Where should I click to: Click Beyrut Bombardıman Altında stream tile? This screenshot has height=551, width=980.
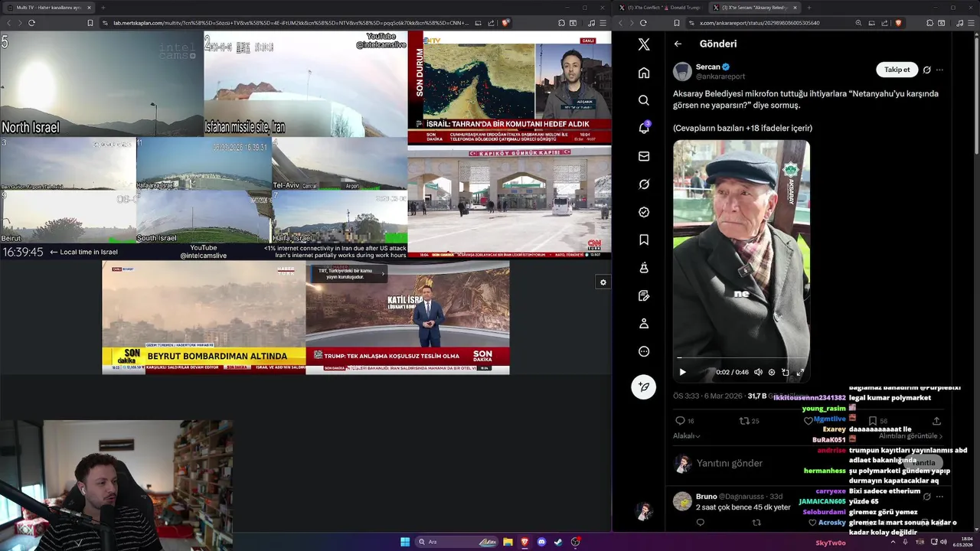(204, 318)
